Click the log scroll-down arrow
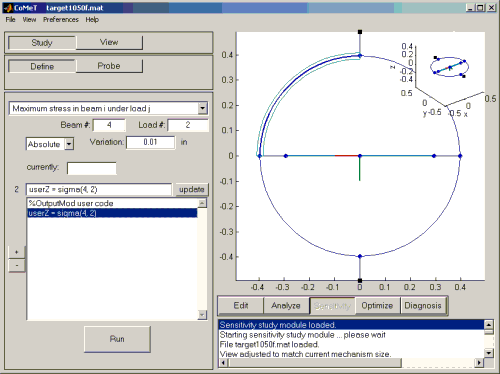Screen dimensions: 500x374 point(489,353)
